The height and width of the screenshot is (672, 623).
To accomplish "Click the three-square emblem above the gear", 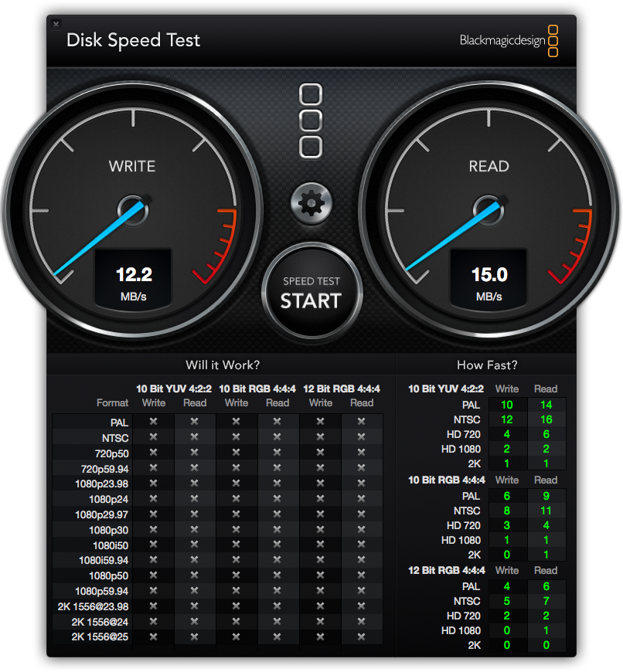I will [311, 121].
